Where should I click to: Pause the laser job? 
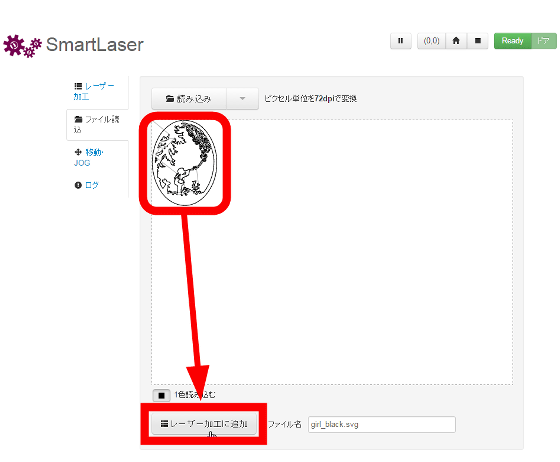point(401,41)
